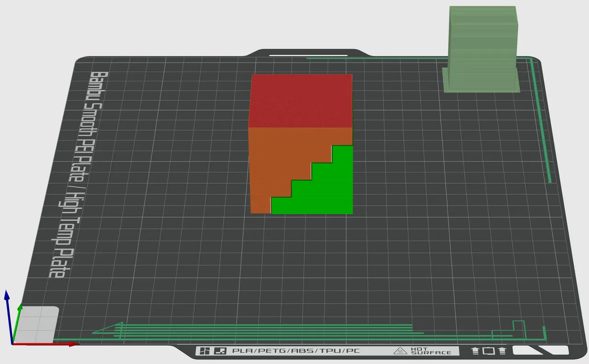Click the green Y-axis arrow at the origin
Screen dimensions: 589x364
20,307
